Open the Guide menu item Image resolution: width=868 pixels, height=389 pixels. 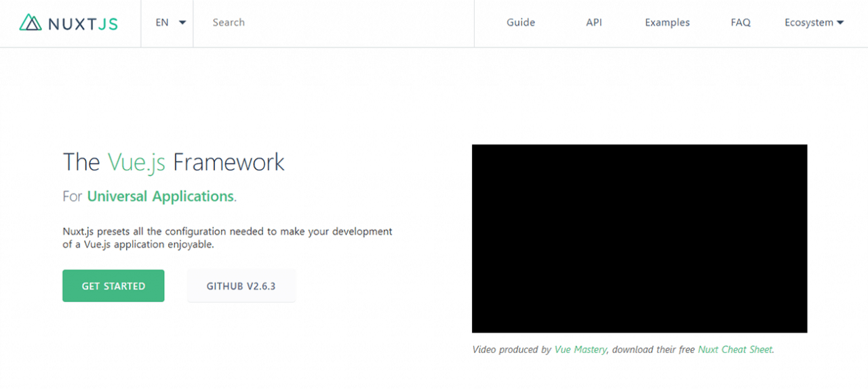click(x=521, y=22)
